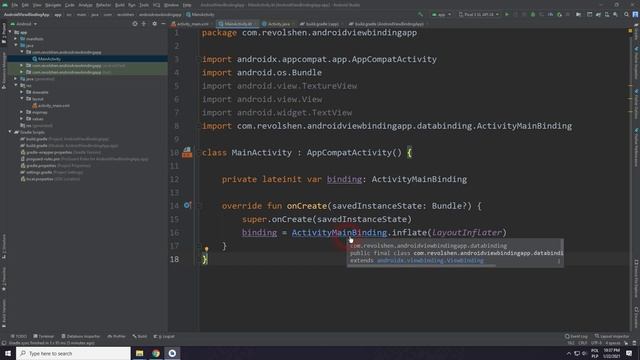Open the Logcat tool window

click(164, 336)
